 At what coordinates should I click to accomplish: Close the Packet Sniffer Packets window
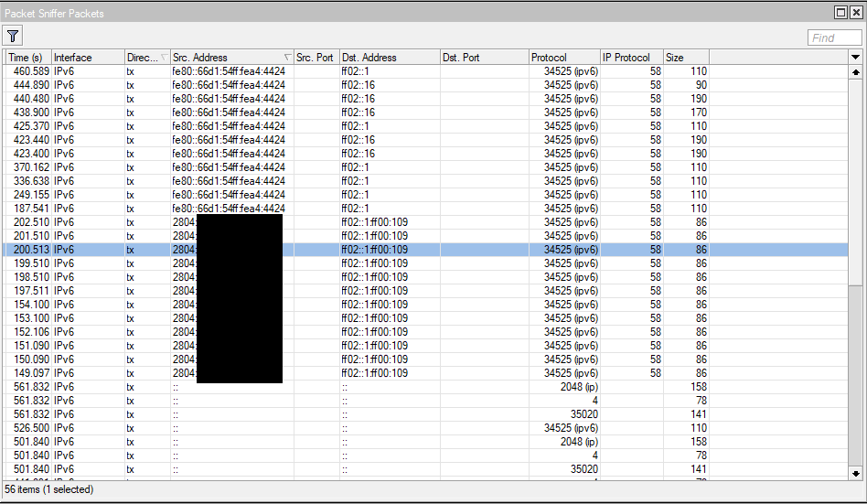pos(856,12)
